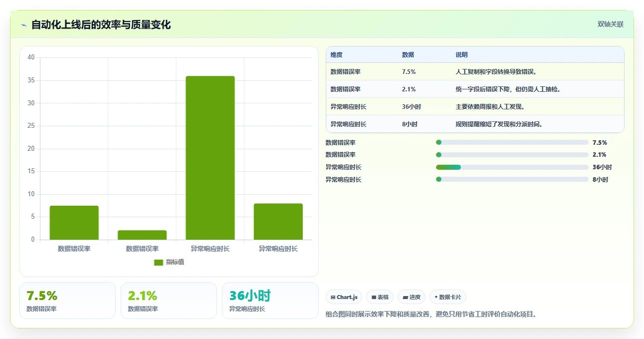Click the tallest chart bar reaching 36
644x339 pixels.
point(210,158)
